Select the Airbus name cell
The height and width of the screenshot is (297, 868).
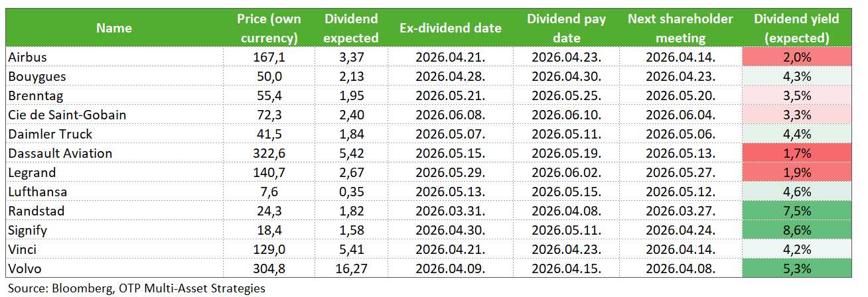click(114, 58)
